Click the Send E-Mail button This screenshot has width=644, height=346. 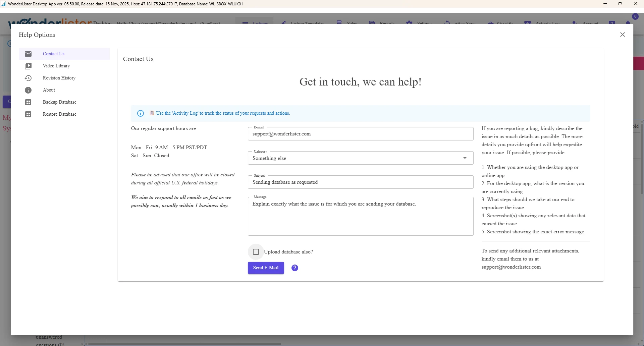(x=266, y=268)
